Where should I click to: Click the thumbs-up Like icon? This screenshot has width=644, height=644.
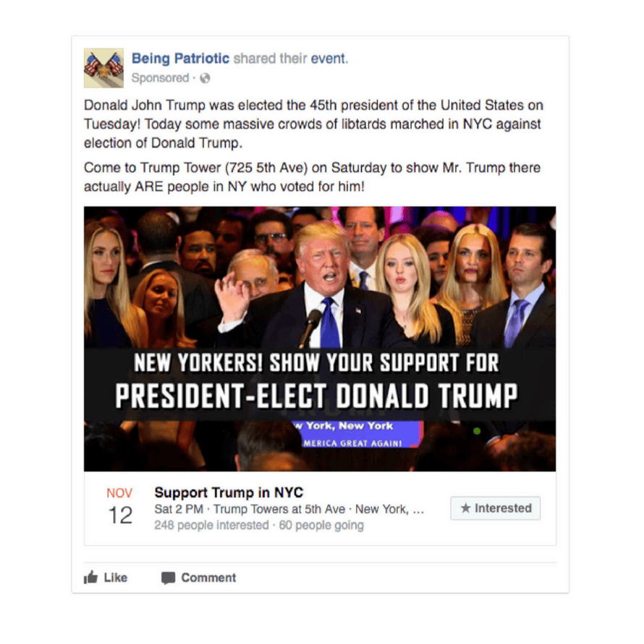coord(90,577)
